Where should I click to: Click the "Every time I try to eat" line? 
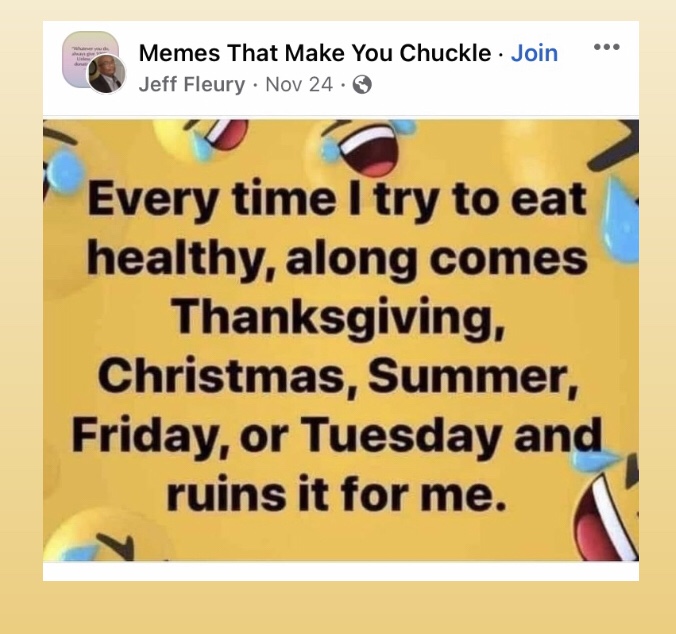(336, 199)
